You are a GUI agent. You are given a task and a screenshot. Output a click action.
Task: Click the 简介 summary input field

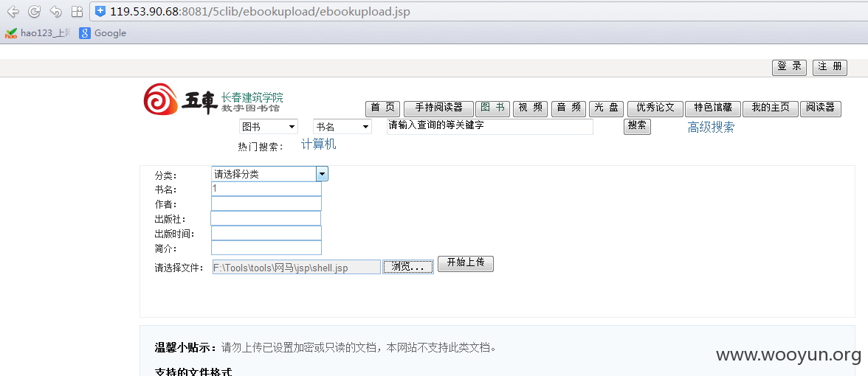266,248
